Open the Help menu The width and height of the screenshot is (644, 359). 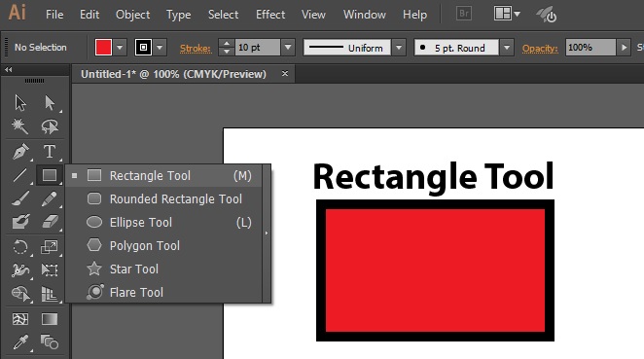[x=414, y=15]
